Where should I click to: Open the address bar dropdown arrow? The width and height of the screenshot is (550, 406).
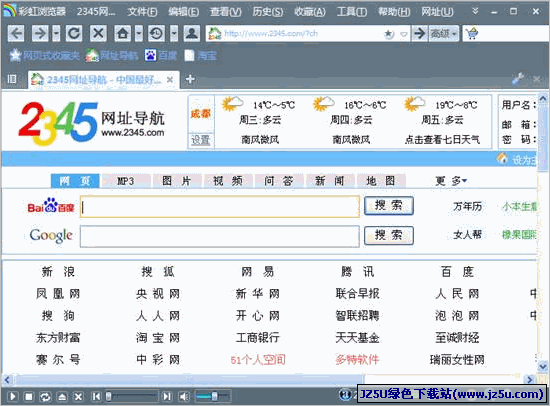point(404,34)
